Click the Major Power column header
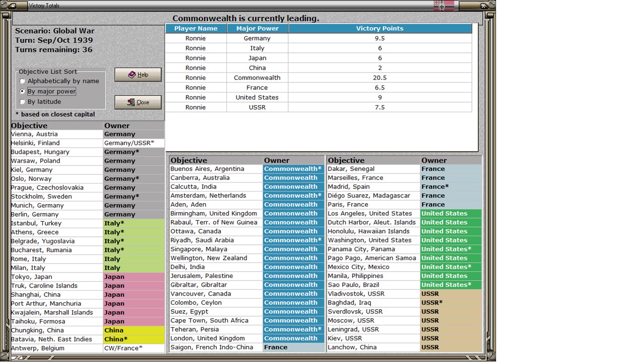Screen dimensions: 644x362 [257, 29]
